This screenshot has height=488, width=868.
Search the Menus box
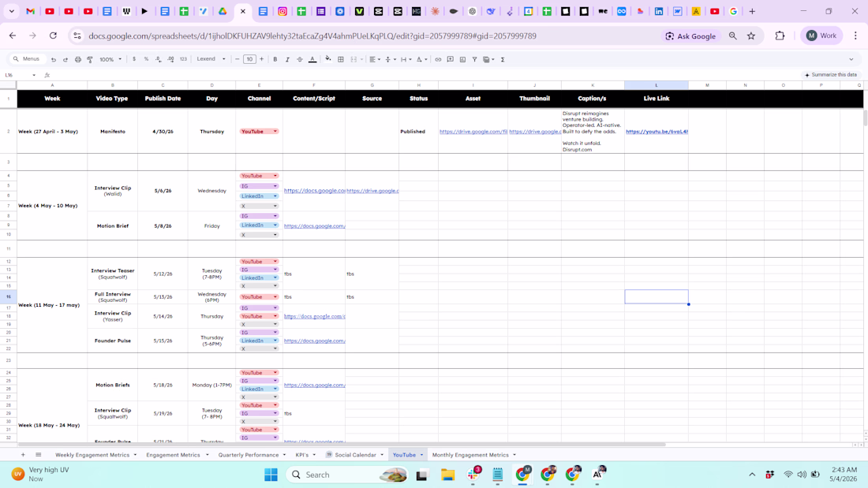point(28,59)
